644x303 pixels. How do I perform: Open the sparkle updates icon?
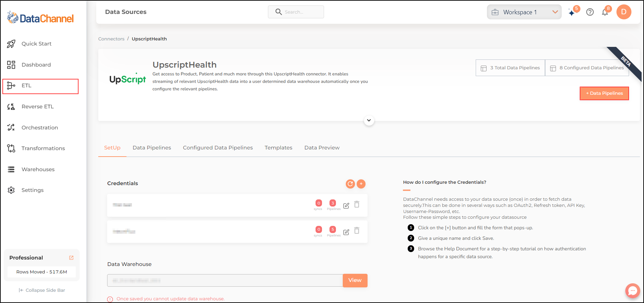tap(572, 12)
